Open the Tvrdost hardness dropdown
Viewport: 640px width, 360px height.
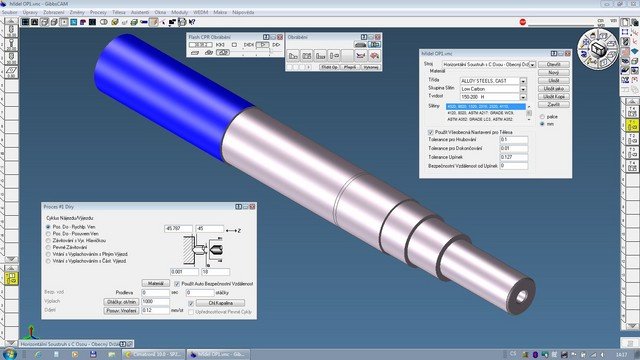coord(523,97)
